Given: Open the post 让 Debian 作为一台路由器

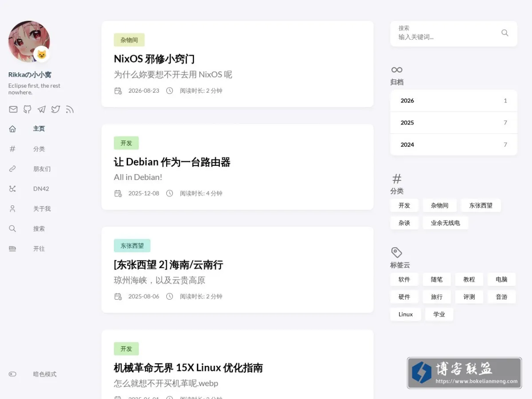Looking at the screenshot, I should coord(172,162).
